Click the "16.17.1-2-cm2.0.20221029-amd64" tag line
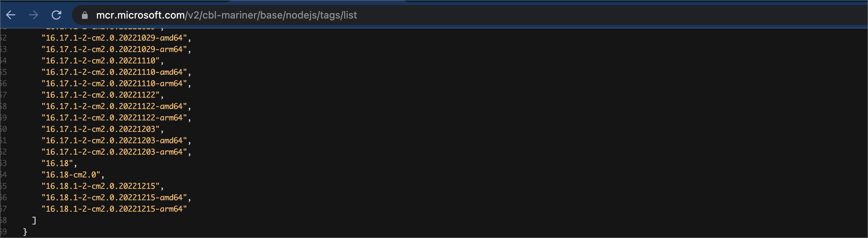868x238 pixels. [116, 38]
